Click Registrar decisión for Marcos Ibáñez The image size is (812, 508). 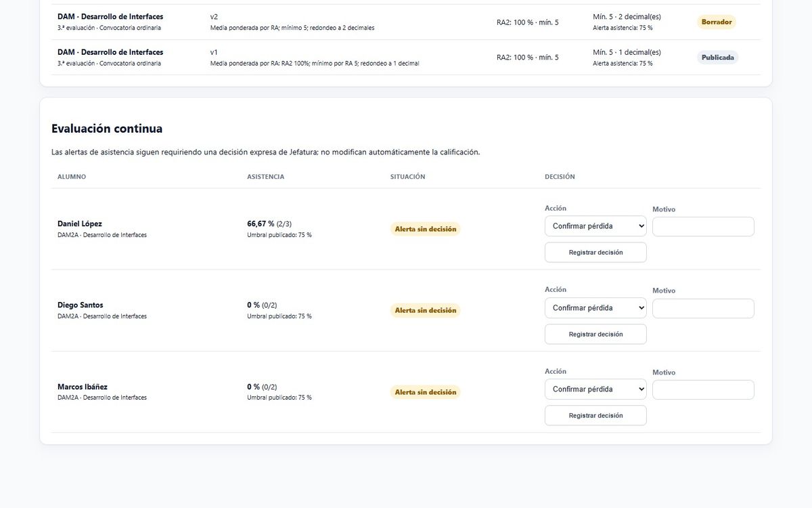[x=595, y=415]
